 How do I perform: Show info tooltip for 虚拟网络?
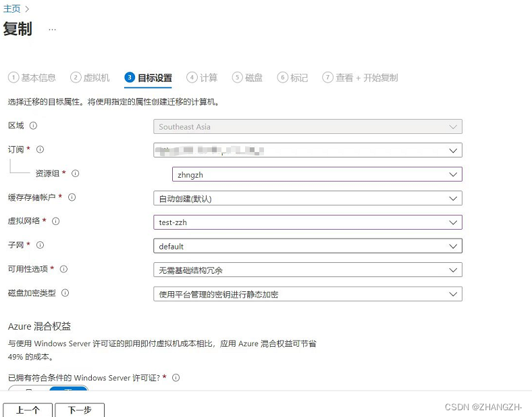pyautogui.click(x=55, y=222)
